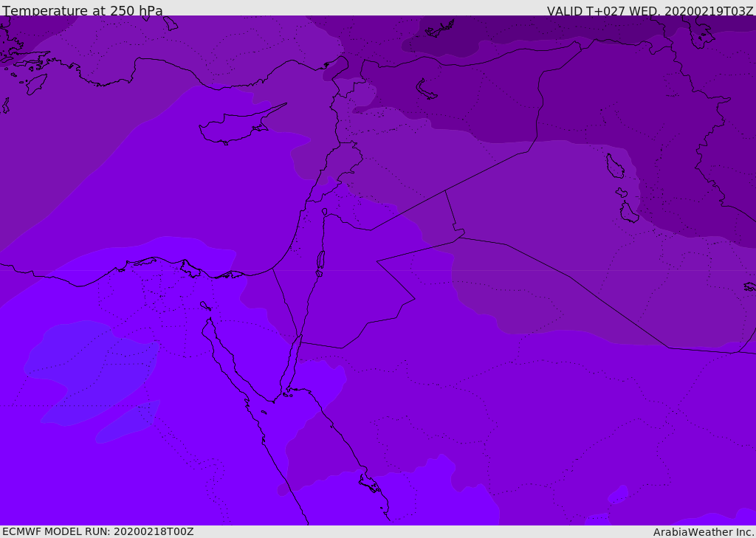Click the Bahrain island near right edge
Screen dimensions: 756x538
coord(749,286)
